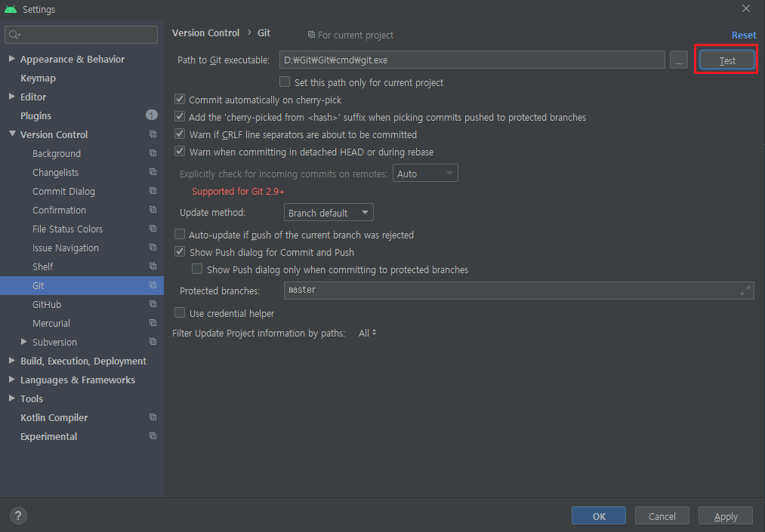
Task: Open the Commit Dialog settings page
Action: pos(64,191)
